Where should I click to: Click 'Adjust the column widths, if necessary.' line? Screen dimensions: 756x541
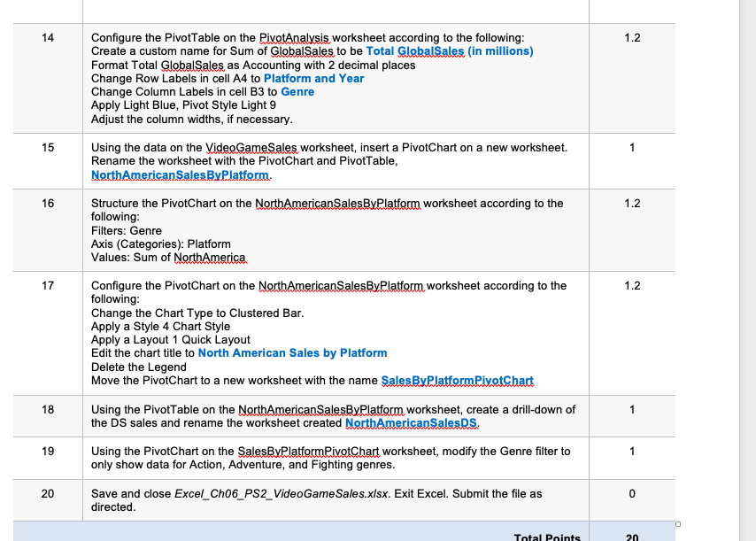(x=192, y=120)
